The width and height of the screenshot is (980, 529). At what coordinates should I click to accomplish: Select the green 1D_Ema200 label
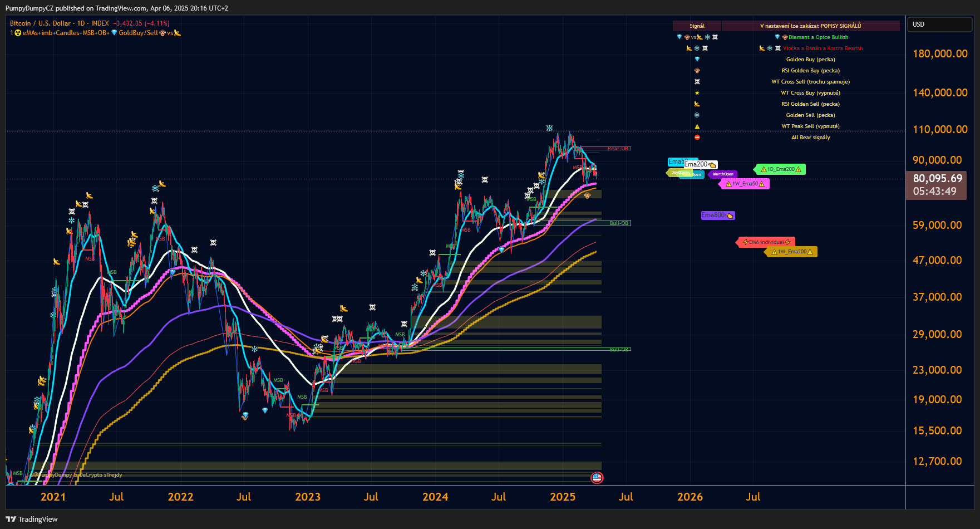[780, 169]
